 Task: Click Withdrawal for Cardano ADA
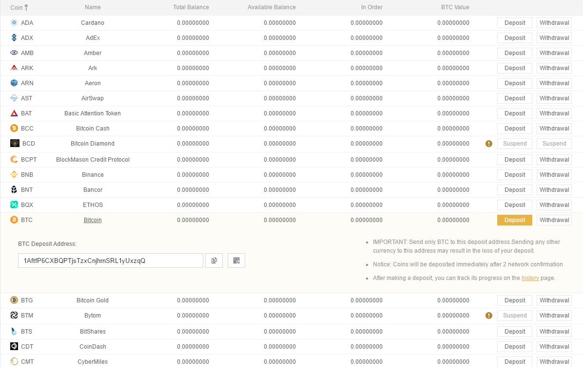pyautogui.click(x=554, y=23)
